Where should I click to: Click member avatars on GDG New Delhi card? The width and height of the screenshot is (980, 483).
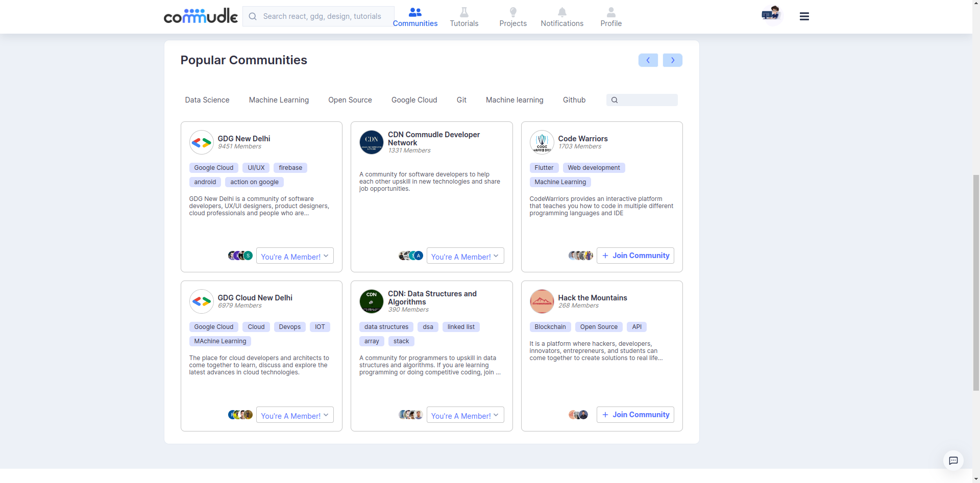point(240,256)
